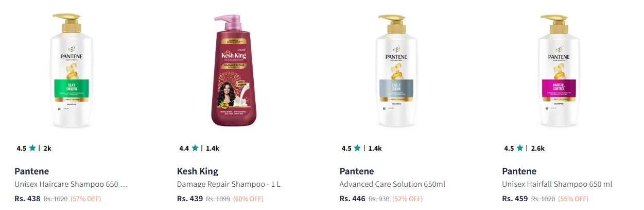
Task: Open the Pantene Hairfall Control bottle image
Action: tap(559, 70)
